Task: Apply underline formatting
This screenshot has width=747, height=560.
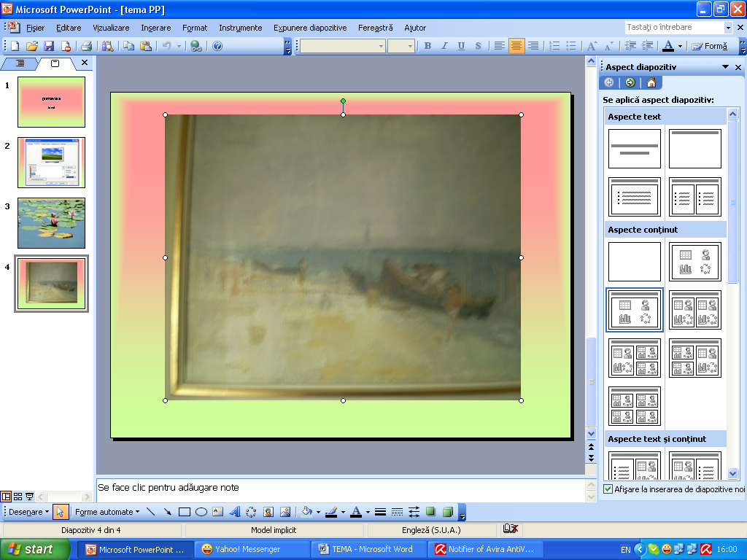Action: click(x=461, y=46)
